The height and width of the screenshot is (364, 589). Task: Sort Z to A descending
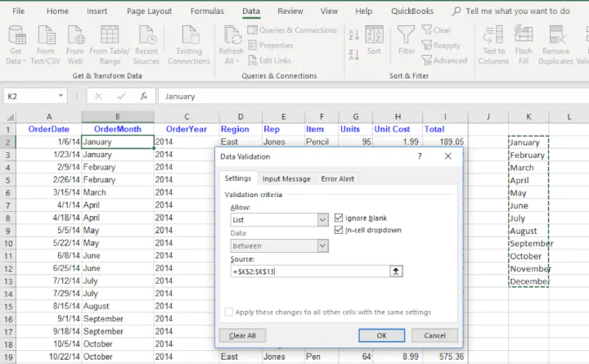(354, 55)
